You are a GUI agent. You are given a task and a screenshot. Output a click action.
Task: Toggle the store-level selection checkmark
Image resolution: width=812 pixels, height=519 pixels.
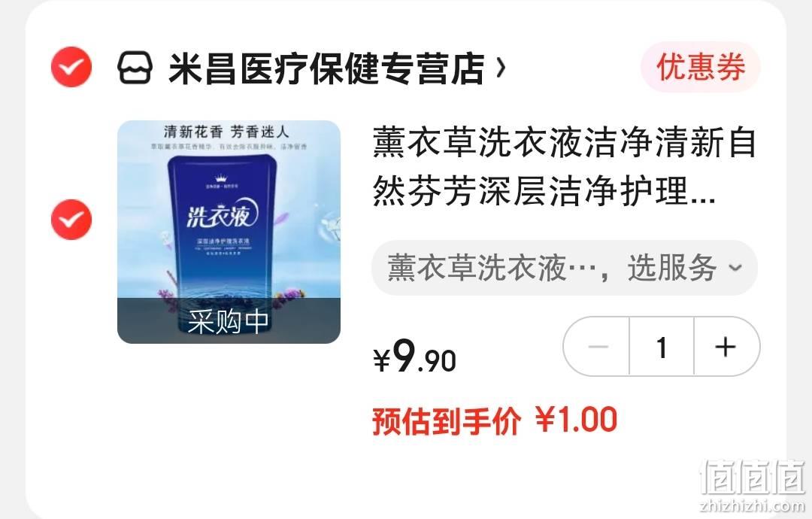point(71,67)
